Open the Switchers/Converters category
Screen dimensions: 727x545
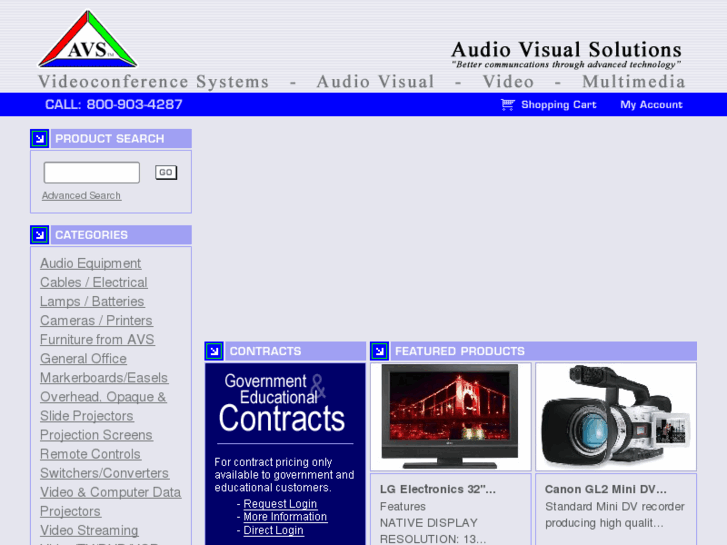coord(104,473)
